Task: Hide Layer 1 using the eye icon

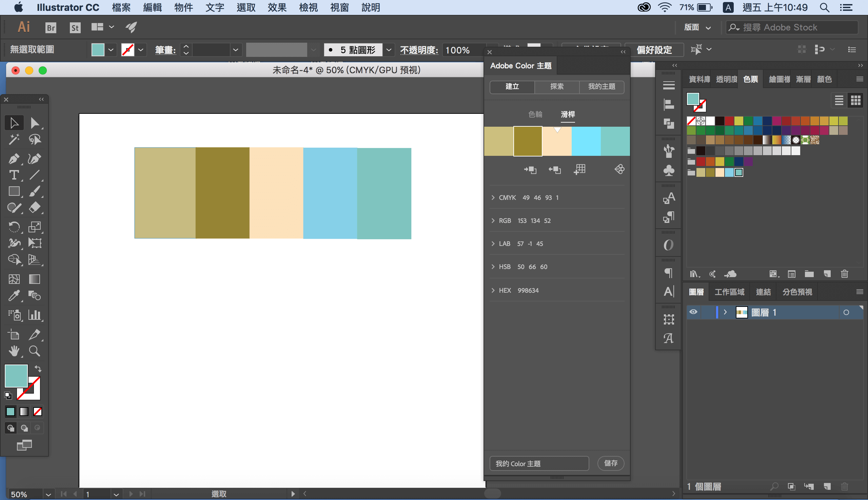Action: point(693,312)
